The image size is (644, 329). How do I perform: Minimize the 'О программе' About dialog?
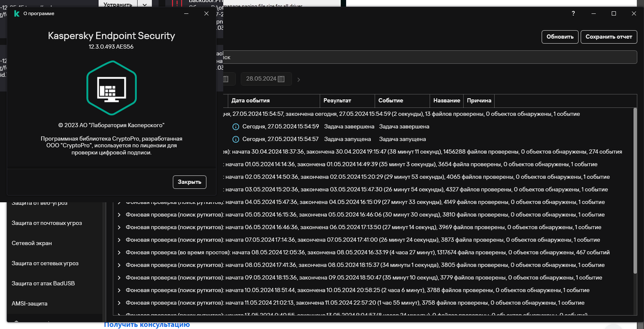point(186,13)
